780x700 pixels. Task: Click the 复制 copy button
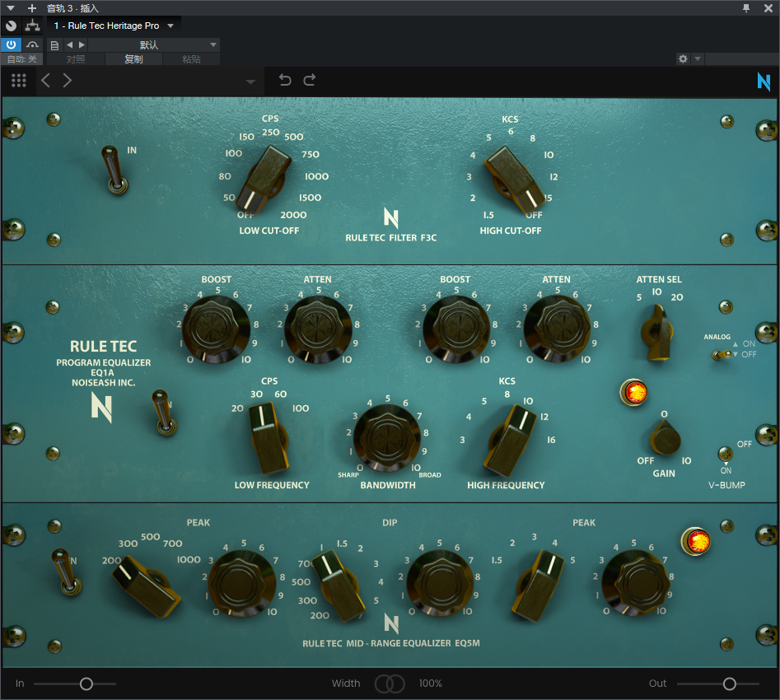[133, 59]
